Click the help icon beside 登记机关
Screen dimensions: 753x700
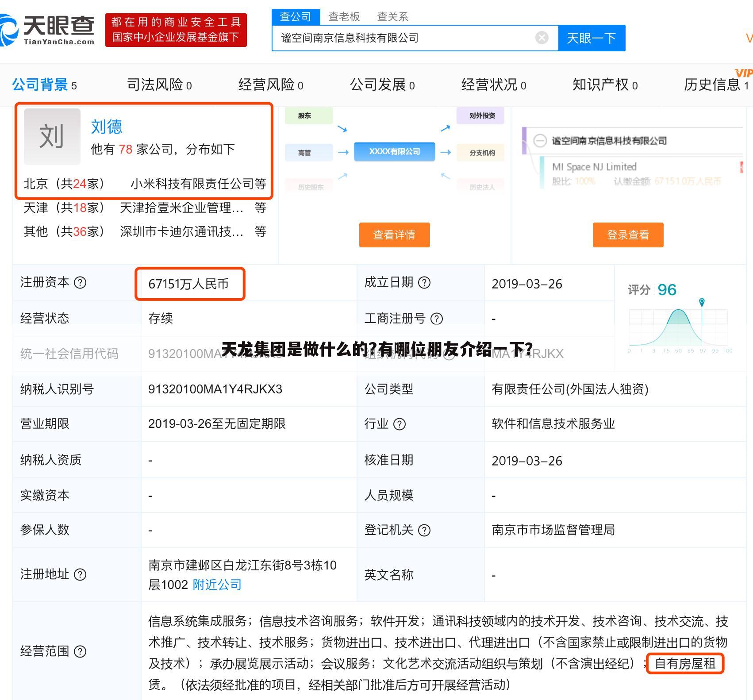[x=424, y=530]
